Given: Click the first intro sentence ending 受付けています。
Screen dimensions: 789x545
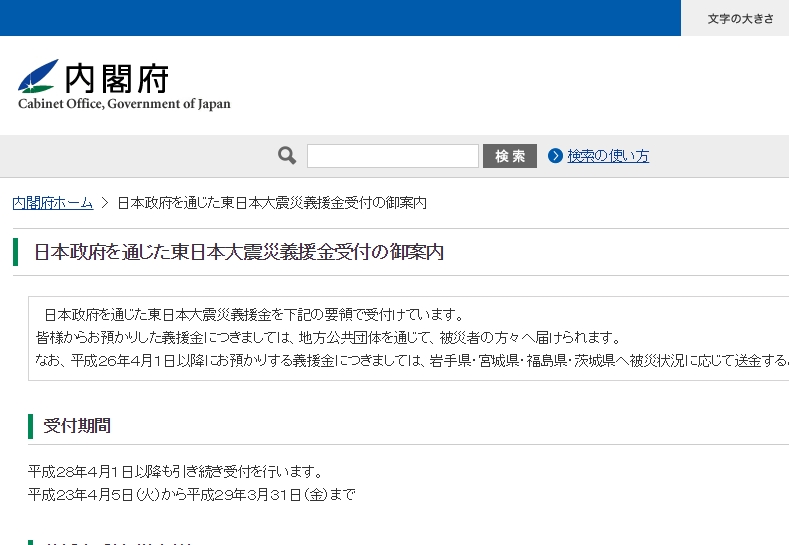Looking at the screenshot, I should [x=254, y=315].
